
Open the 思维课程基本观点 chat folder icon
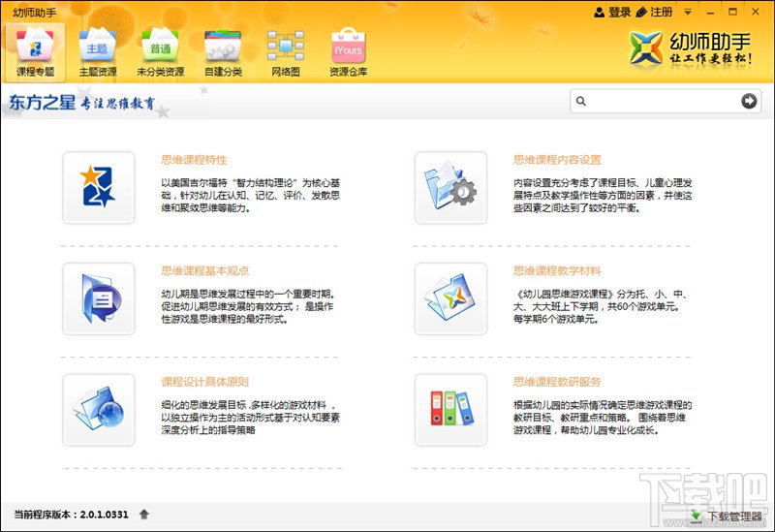(x=99, y=299)
